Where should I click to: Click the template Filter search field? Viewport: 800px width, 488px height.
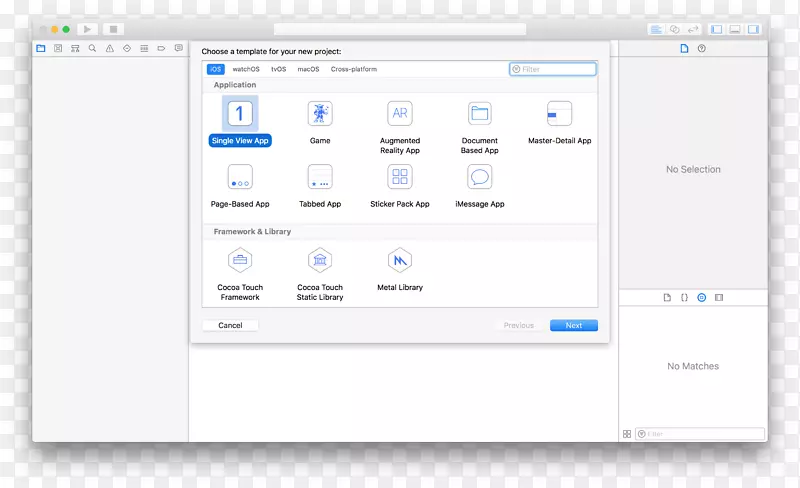point(553,69)
